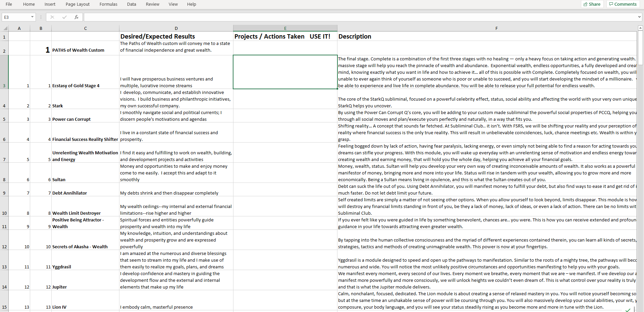The image size is (644, 312).
Task: Select the Debt Annihilator cell
Action: [85, 190]
